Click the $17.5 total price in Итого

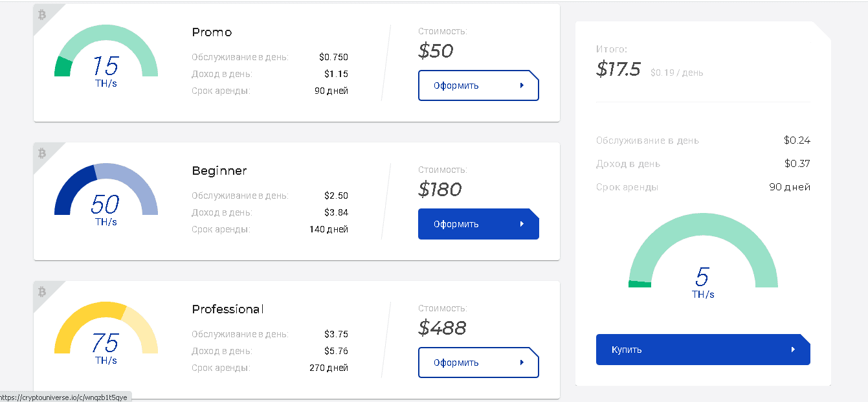(618, 69)
